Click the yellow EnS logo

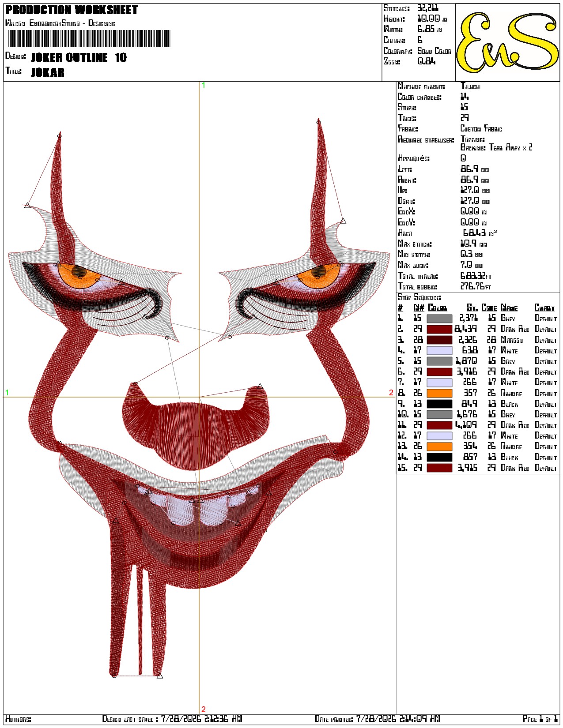click(507, 42)
